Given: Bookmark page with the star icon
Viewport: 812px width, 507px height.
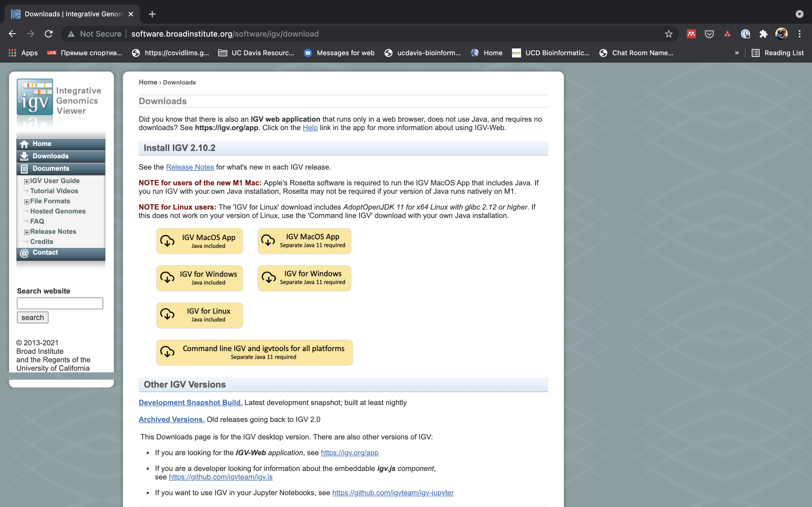Looking at the screenshot, I should (x=668, y=34).
